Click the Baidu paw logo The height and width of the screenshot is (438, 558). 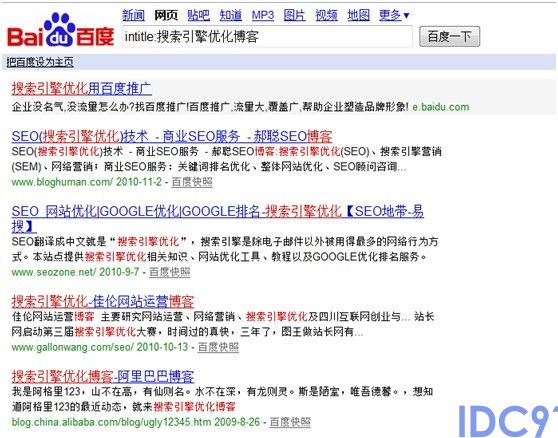pyautogui.click(x=60, y=30)
